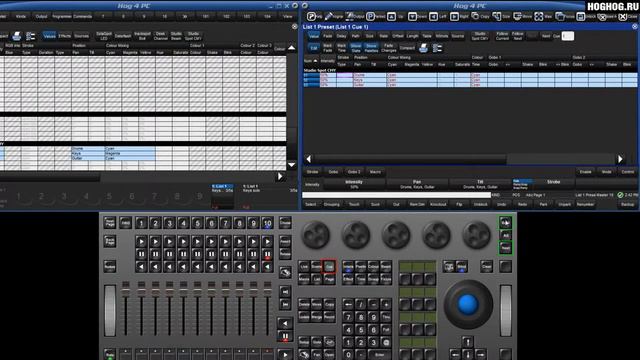This screenshot has height=360, width=640.
Task: Click the Studio Spot CMY button in cue editor
Action: coord(480,36)
